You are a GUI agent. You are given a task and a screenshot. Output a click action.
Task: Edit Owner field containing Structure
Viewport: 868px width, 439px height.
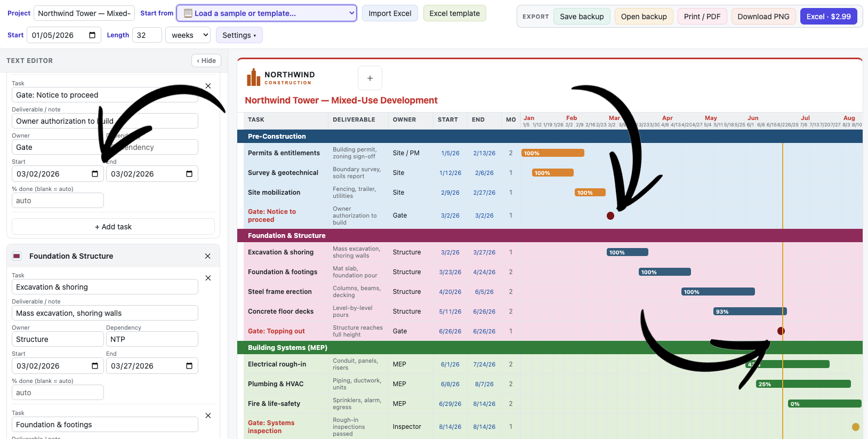(x=58, y=339)
